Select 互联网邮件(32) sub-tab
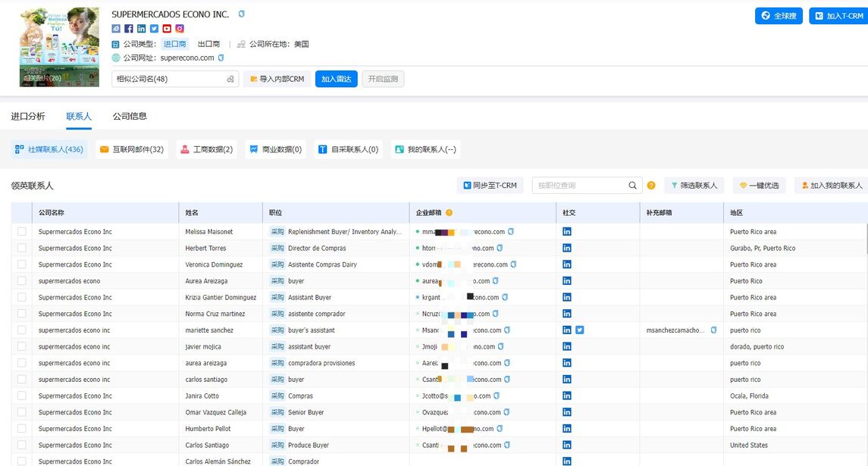 [x=132, y=149]
